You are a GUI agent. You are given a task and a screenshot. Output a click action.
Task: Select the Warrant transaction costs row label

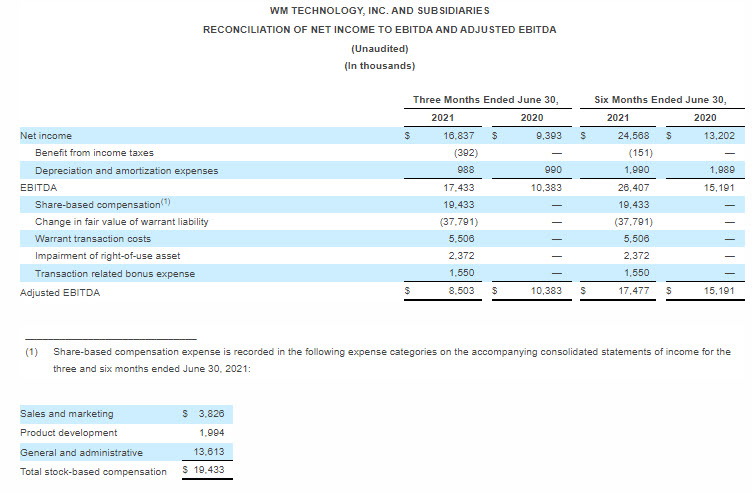point(93,239)
